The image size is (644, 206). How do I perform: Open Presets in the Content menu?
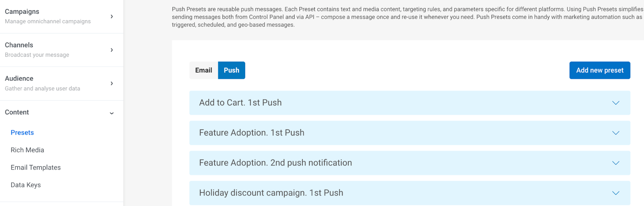[x=22, y=133]
